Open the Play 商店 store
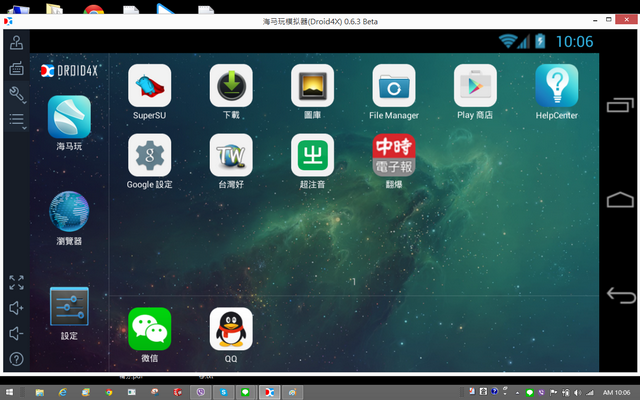 click(475, 86)
